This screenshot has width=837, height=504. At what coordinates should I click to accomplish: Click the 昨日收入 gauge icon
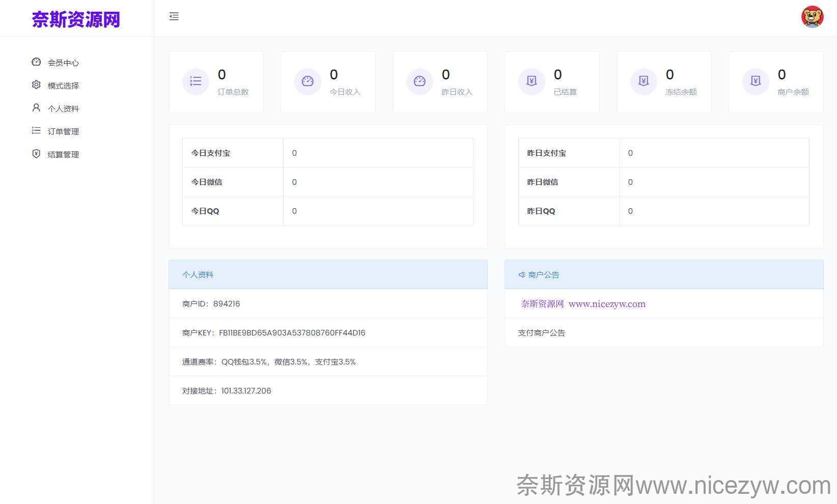click(420, 81)
